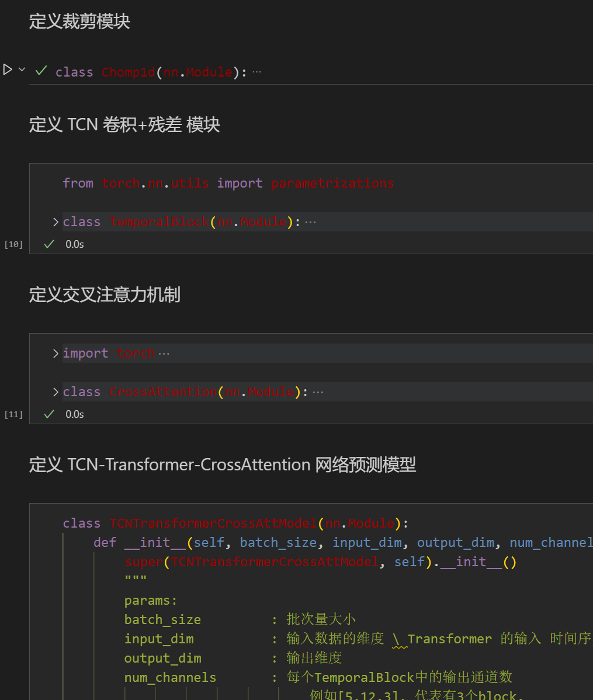Click the TemporalBlock class name
Viewport: 593px width, 700px height.
[x=159, y=222]
